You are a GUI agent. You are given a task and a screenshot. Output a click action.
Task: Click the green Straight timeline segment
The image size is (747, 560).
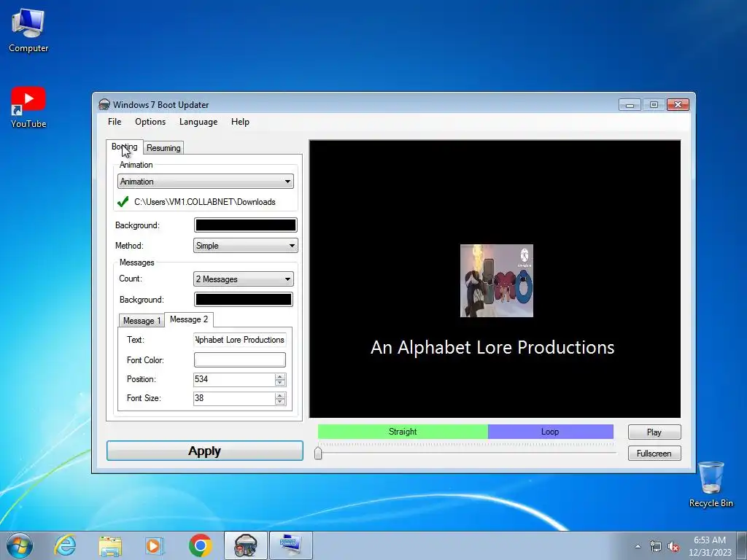tap(403, 432)
